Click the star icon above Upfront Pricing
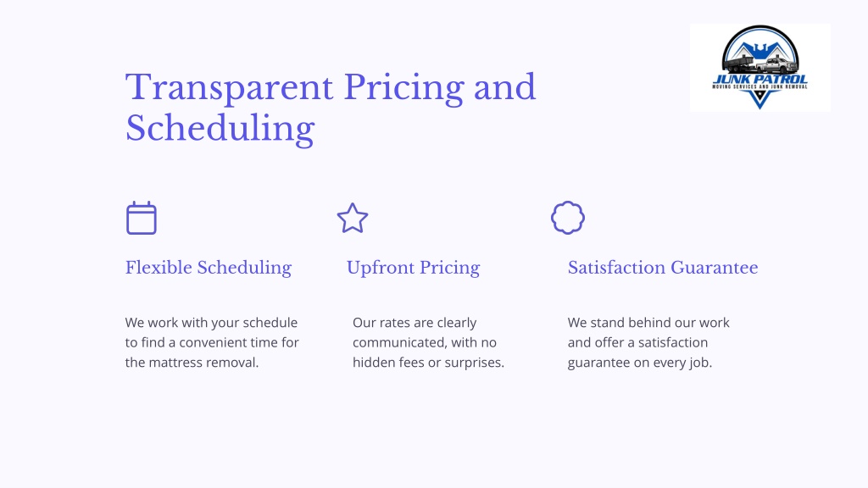 click(353, 218)
